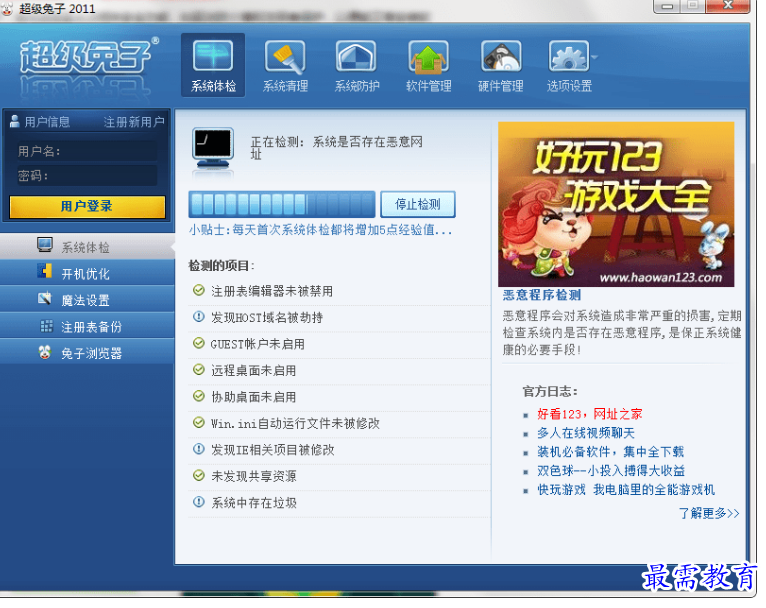Open the 系统清理 brush icon

[285, 57]
